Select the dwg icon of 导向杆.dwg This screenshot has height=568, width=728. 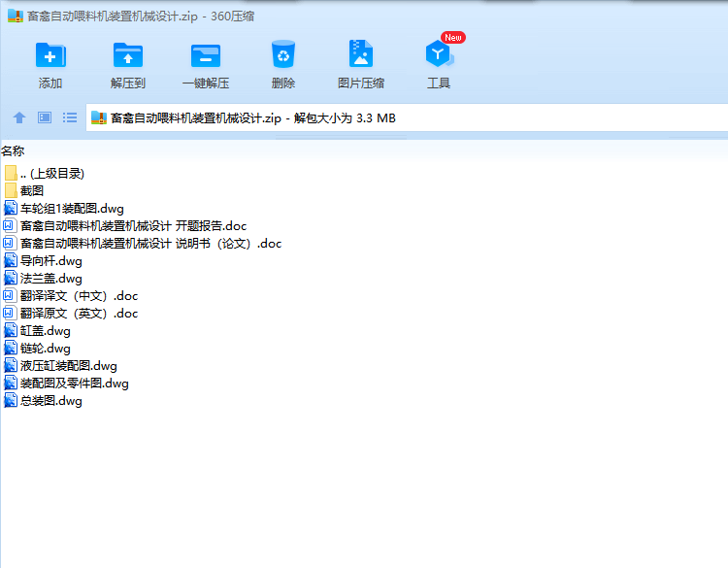11,260
